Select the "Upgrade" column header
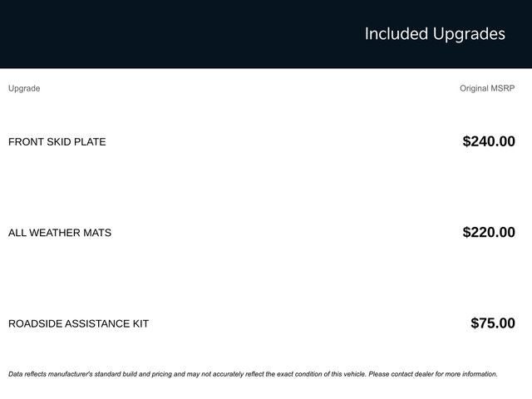This screenshot has width=532, height=399. (24, 88)
